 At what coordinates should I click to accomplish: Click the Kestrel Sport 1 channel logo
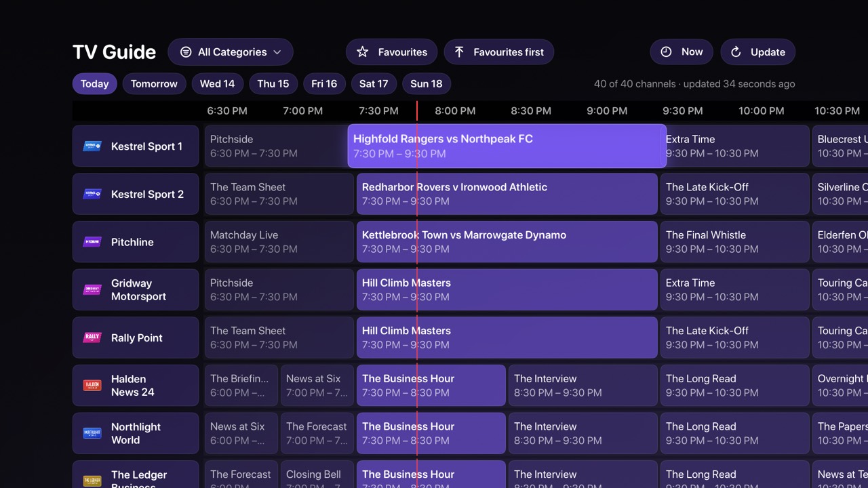[x=92, y=146]
